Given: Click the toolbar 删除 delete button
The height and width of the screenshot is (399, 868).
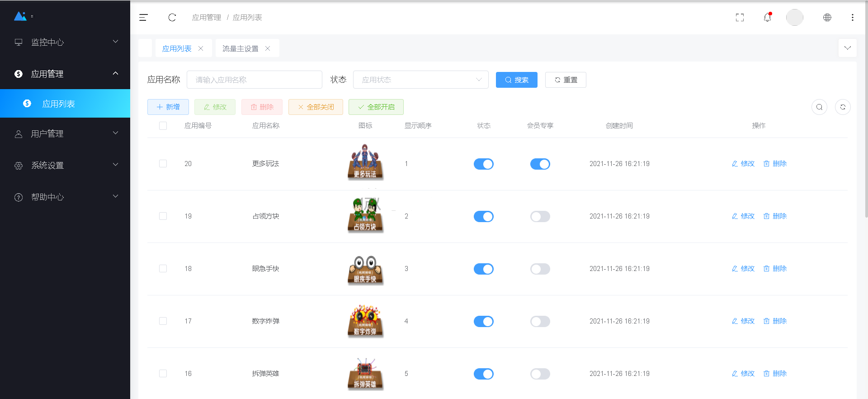Looking at the screenshot, I should [x=262, y=107].
